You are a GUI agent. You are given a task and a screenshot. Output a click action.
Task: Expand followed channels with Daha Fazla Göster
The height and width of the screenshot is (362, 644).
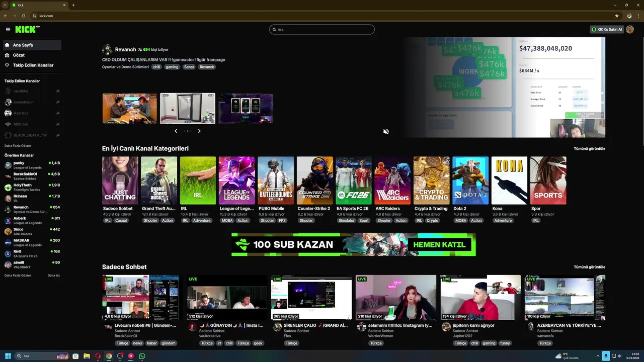(18, 146)
